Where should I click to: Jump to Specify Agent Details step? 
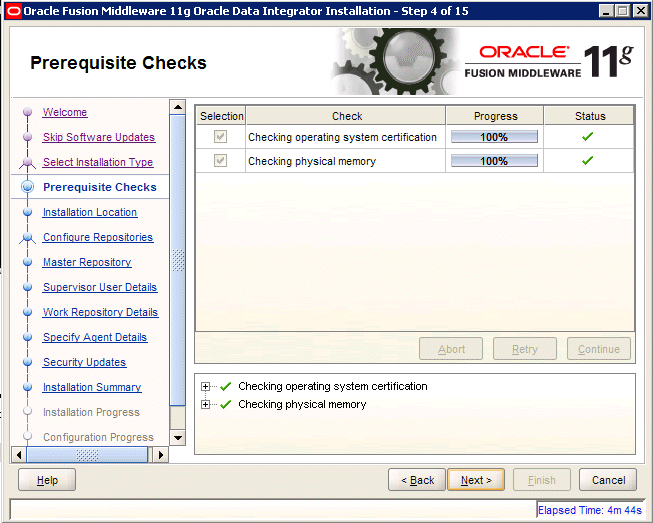pyautogui.click(x=95, y=337)
